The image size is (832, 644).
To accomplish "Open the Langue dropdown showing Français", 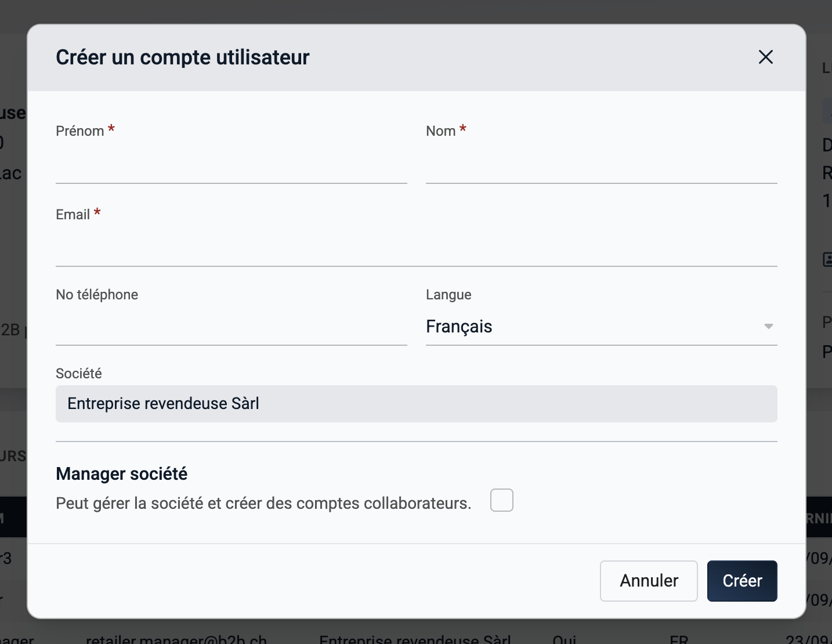I will [x=601, y=327].
